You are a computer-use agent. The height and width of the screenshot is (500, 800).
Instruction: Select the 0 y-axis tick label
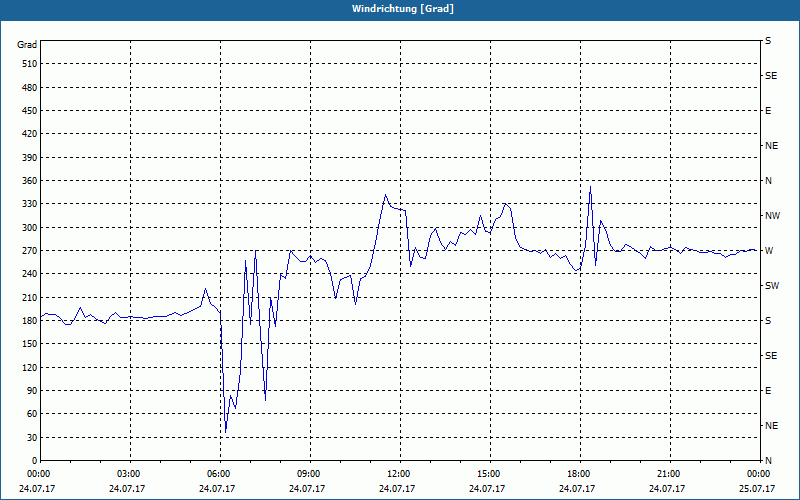point(35,461)
